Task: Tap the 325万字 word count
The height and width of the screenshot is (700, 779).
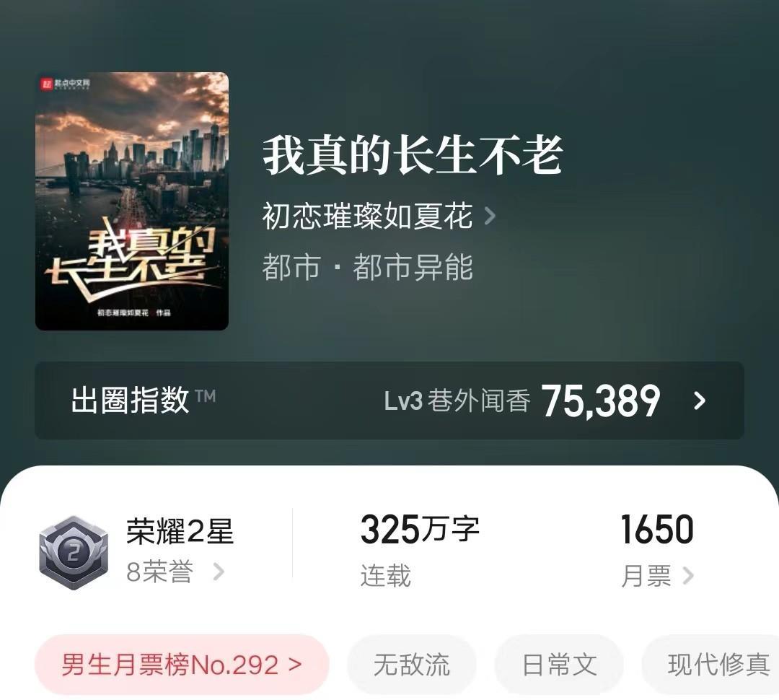Action: coord(420,529)
